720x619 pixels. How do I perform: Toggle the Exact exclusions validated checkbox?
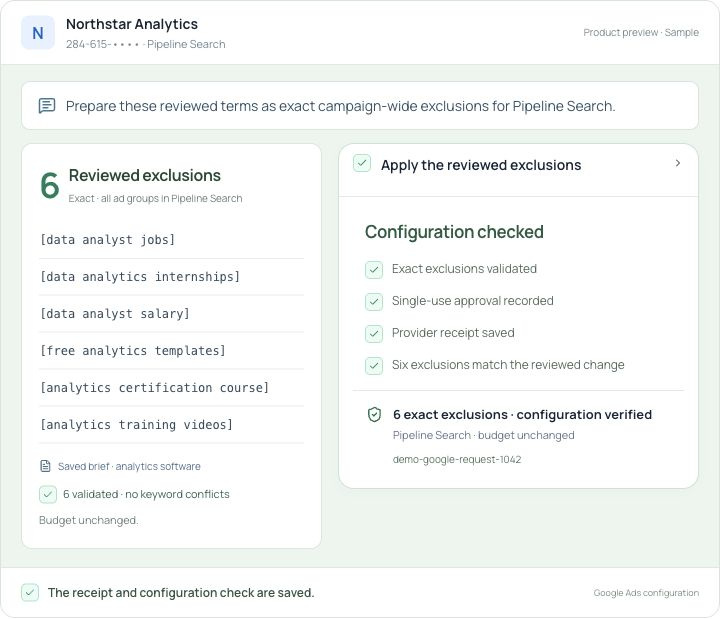pyautogui.click(x=374, y=270)
